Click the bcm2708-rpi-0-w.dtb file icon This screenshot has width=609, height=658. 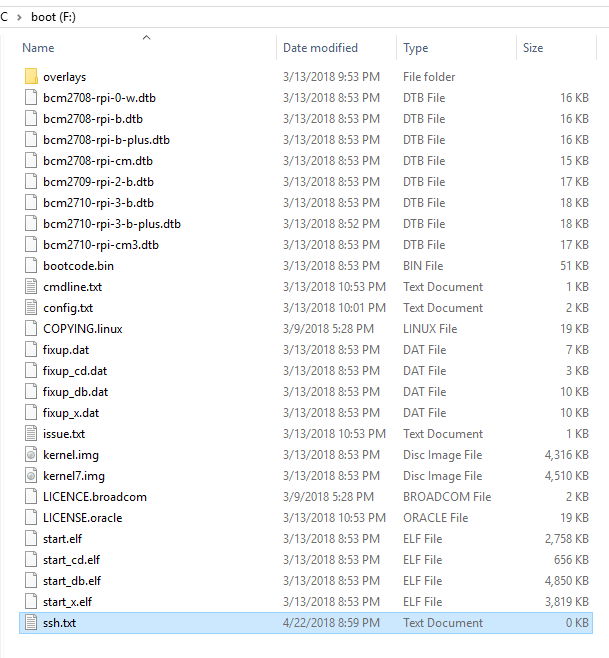(31, 97)
